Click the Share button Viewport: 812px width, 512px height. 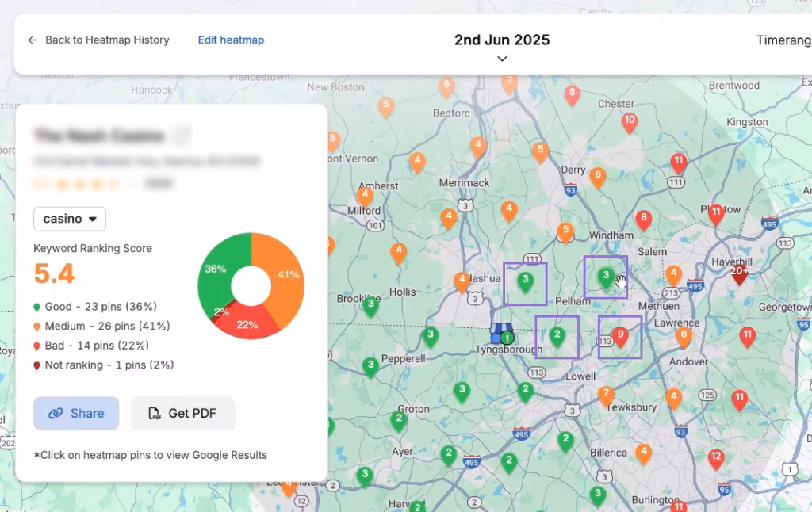(x=76, y=413)
